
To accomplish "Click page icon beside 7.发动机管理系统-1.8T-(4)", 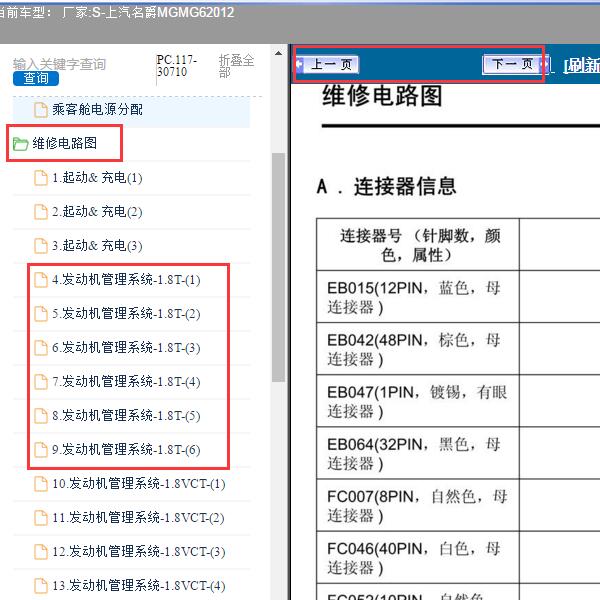I will [41, 382].
